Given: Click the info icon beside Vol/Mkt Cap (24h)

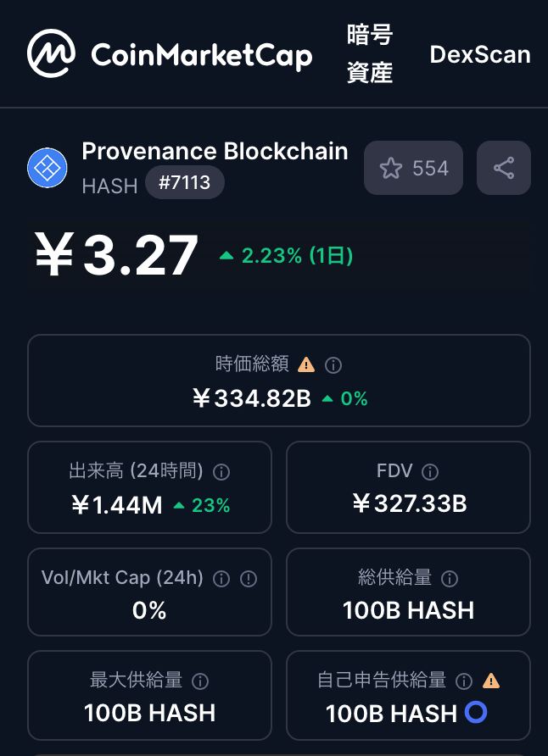Looking at the screenshot, I should point(221,579).
